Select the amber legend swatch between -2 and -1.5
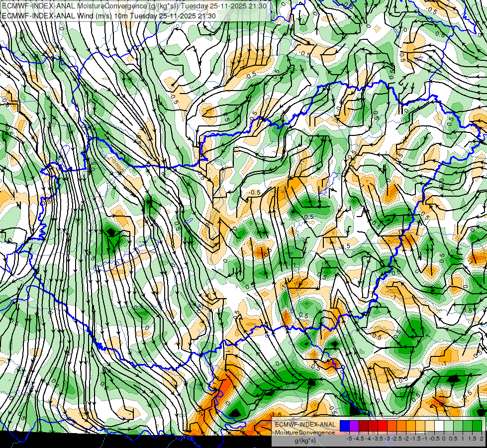The image size is (487, 448). click(411, 426)
